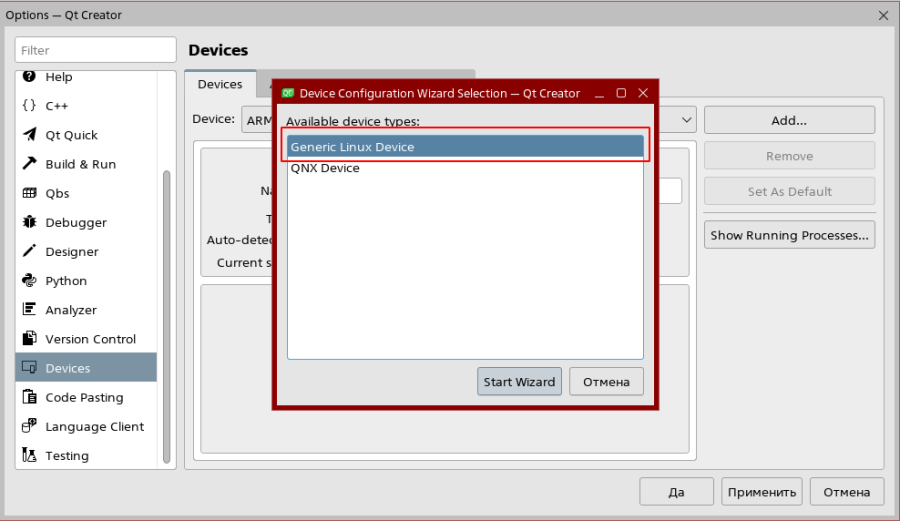
Task: Select the Designer pencil icon
Action: [29, 252]
